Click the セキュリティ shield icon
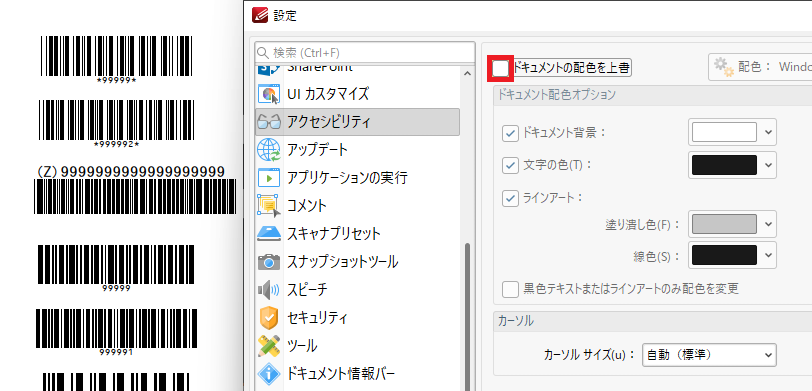 pyautogui.click(x=268, y=317)
